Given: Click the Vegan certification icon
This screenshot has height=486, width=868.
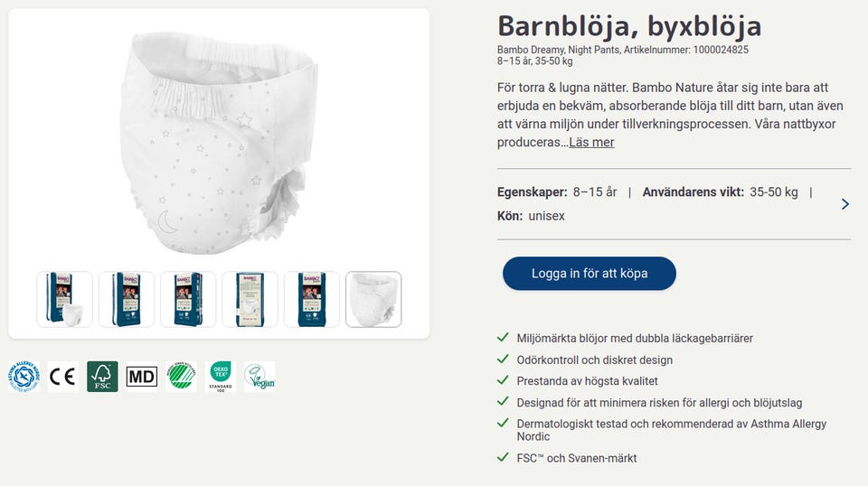Looking at the screenshot, I should click(x=259, y=377).
